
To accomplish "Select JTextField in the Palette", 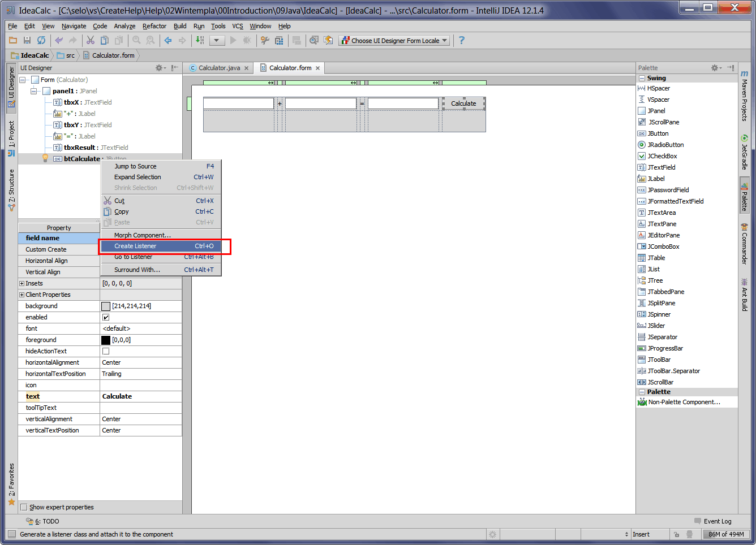I will (661, 167).
